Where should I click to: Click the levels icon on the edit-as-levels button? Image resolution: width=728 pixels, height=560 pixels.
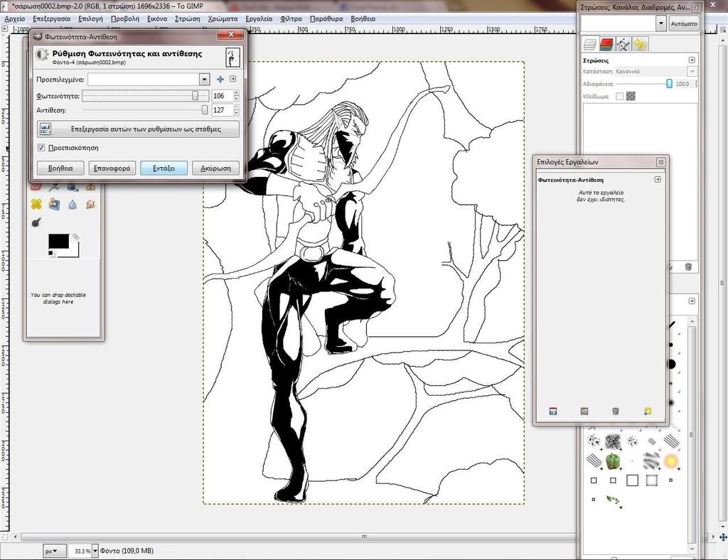pyautogui.click(x=45, y=129)
